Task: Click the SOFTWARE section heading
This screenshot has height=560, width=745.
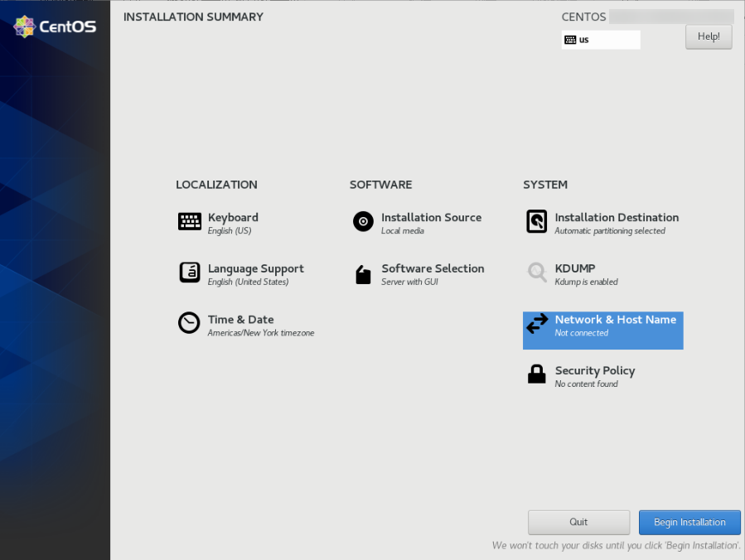Action: point(381,185)
